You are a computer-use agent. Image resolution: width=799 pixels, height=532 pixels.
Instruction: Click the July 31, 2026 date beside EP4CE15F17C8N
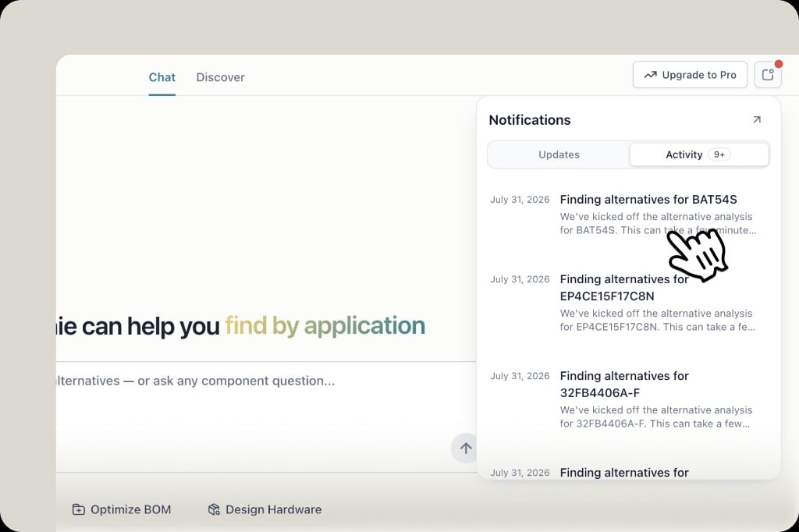pyautogui.click(x=520, y=279)
